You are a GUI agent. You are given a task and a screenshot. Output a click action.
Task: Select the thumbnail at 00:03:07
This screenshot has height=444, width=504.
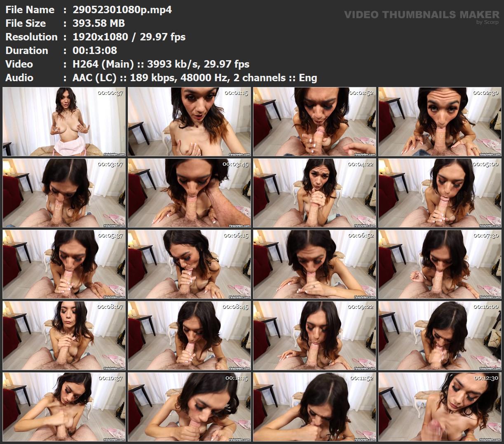pyautogui.click(x=64, y=193)
